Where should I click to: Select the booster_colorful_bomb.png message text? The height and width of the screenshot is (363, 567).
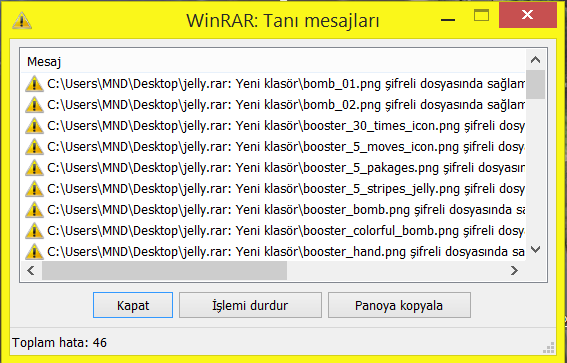pyautogui.click(x=286, y=231)
